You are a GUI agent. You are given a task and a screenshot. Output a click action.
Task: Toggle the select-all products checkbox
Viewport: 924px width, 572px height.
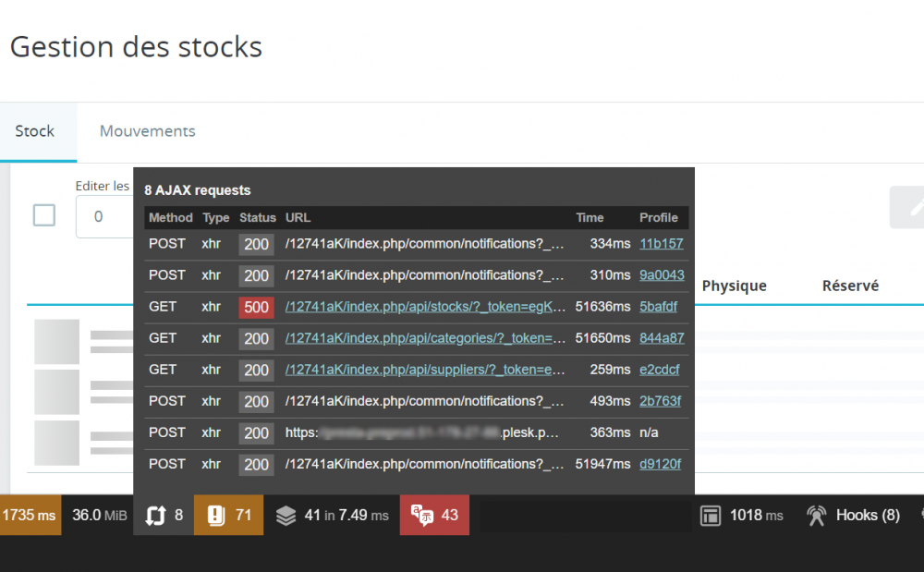click(x=44, y=215)
